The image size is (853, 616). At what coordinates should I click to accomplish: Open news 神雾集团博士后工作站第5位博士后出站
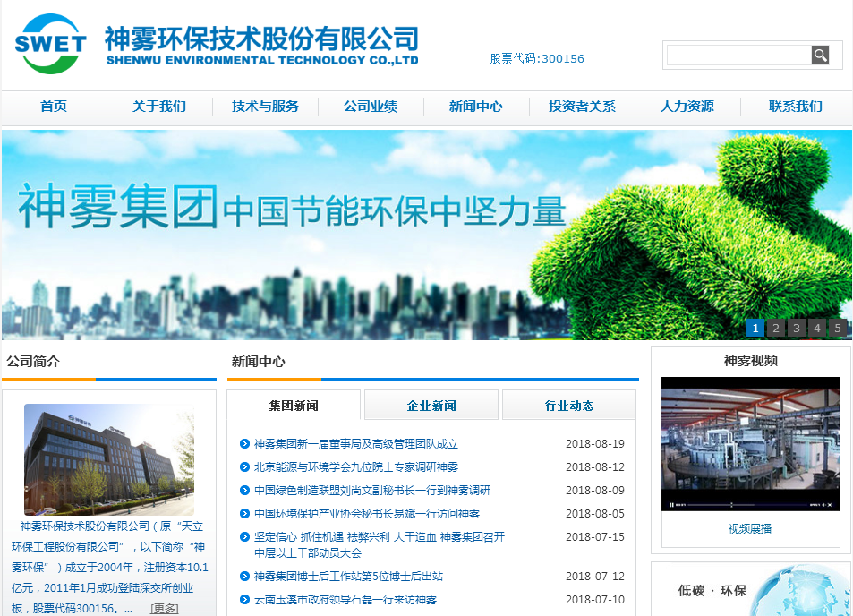(x=349, y=577)
